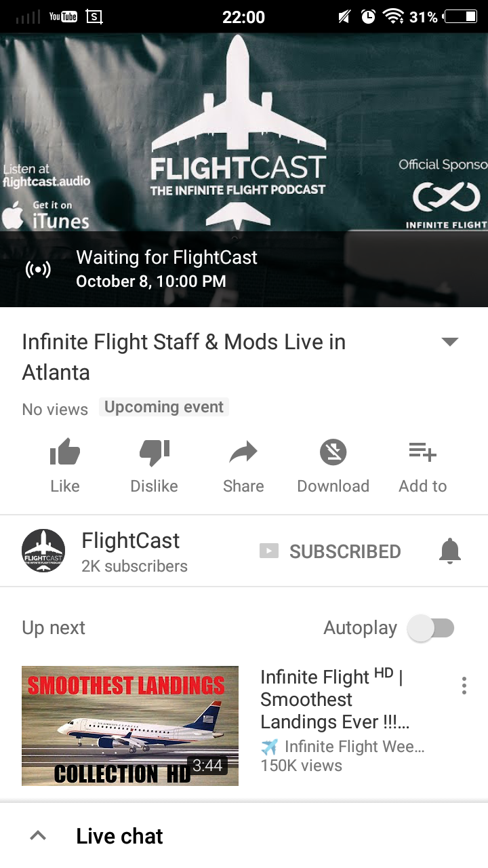This screenshot has width=488, height=868.
Task: Tap the Add to playlist icon
Action: [x=423, y=452]
